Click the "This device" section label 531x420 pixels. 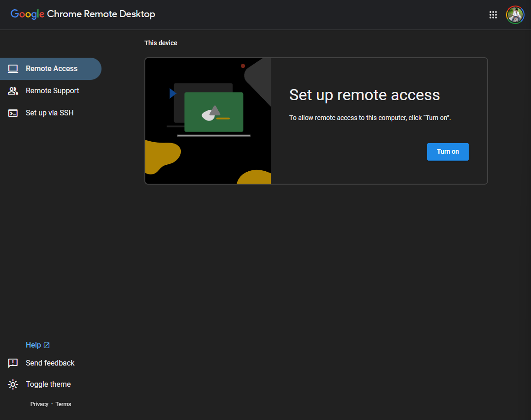(161, 43)
